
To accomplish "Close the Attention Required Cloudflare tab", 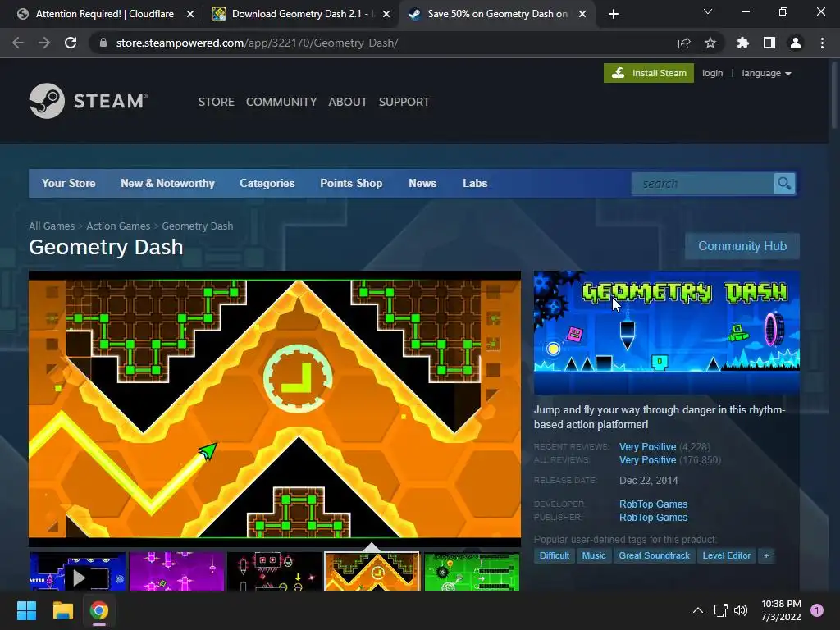I will coord(190,14).
